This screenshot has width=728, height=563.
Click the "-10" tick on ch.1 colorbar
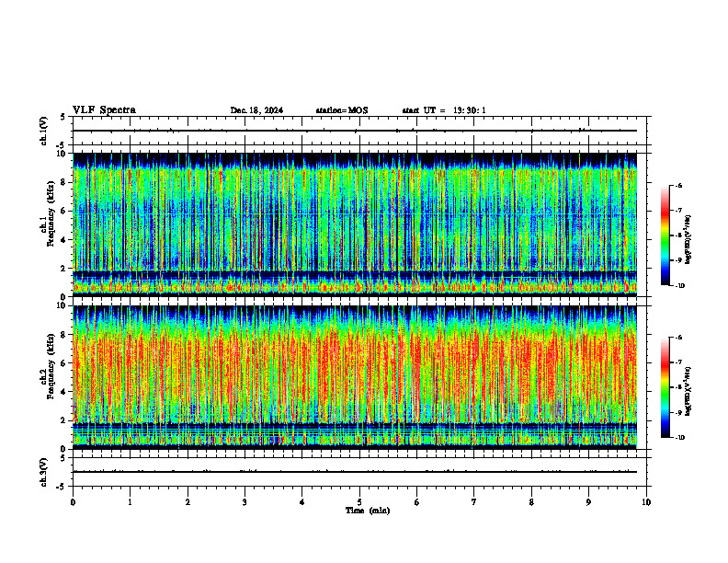pos(680,286)
